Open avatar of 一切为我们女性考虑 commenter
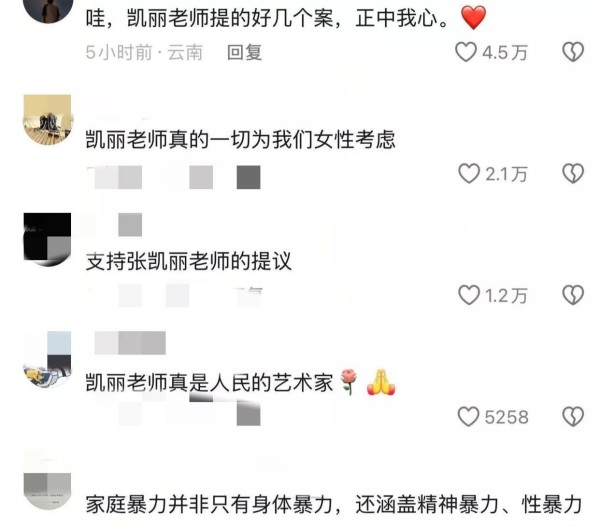 [x=47, y=120]
